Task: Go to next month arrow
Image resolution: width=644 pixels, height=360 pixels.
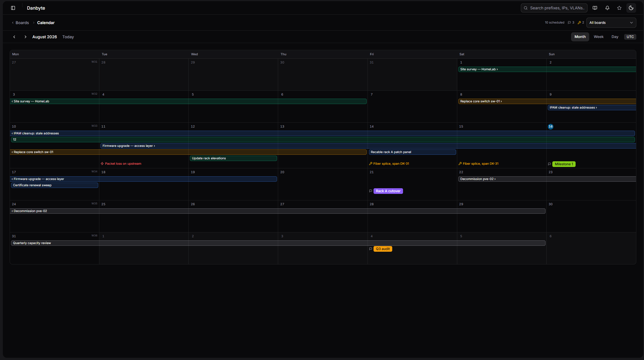Action: (x=25, y=37)
